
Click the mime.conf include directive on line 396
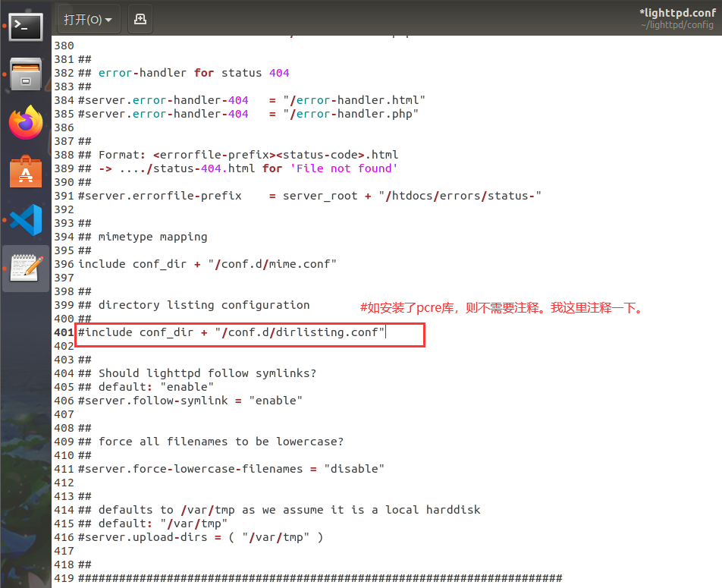tap(205, 263)
